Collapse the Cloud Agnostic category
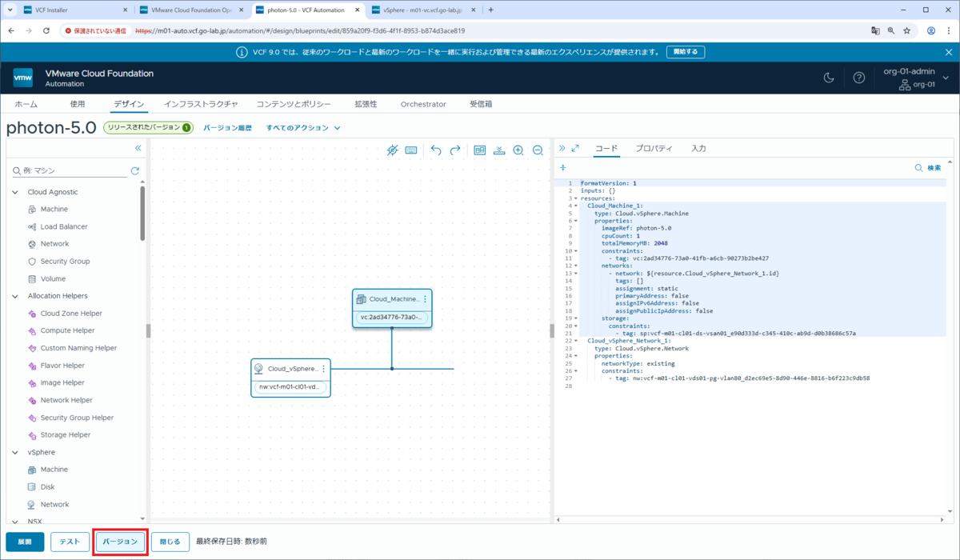The height and width of the screenshot is (560, 960). pos(16,192)
